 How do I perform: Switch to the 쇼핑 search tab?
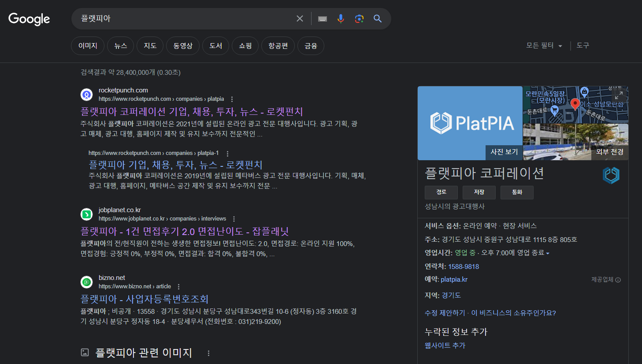click(245, 46)
